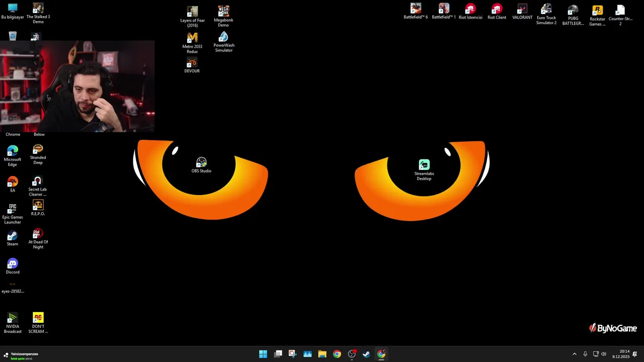Launch Counter-Strike 2 shortcut

620,15
